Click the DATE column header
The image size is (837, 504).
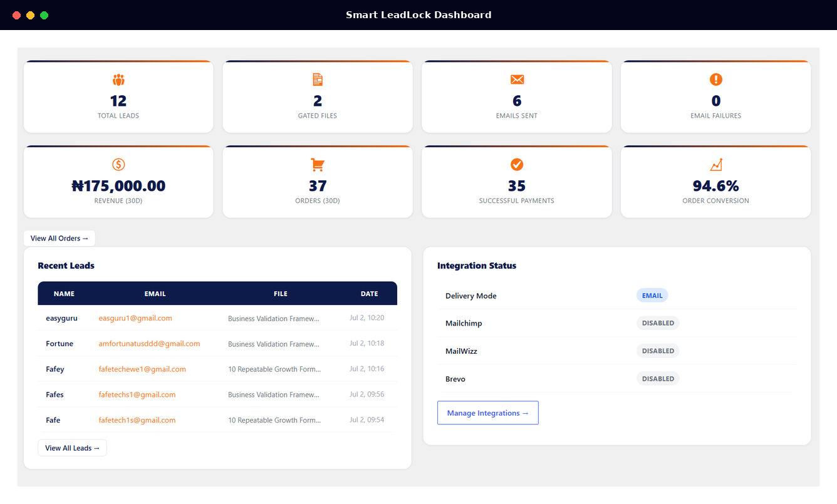pos(370,294)
